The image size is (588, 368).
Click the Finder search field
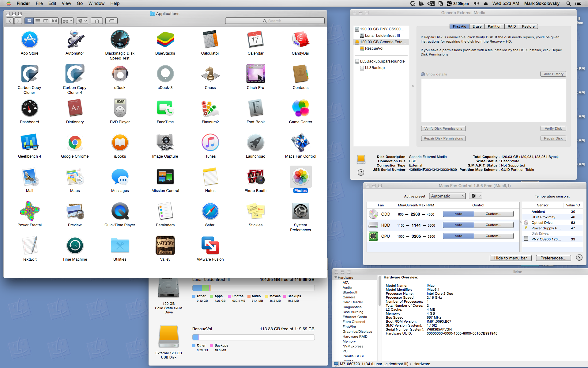coord(275,21)
